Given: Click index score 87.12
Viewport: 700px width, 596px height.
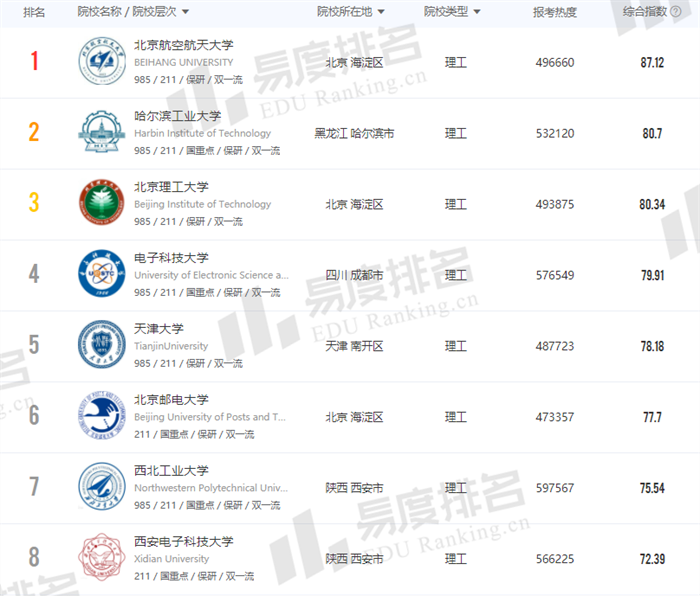Looking at the screenshot, I should tap(652, 63).
